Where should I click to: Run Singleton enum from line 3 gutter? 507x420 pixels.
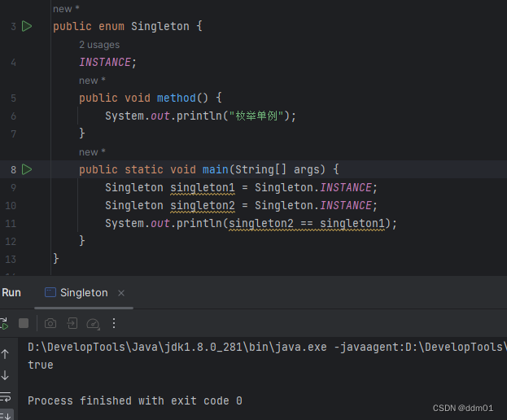[27, 26]
